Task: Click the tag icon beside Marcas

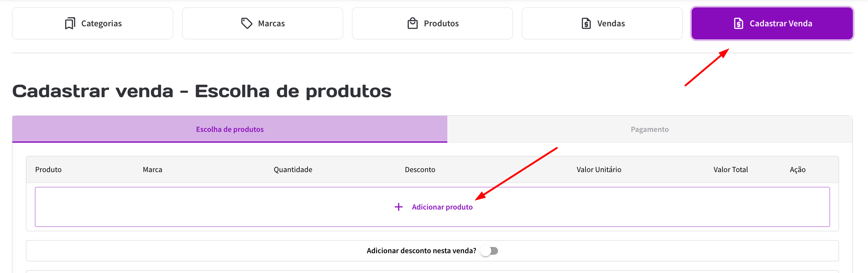Action: pos(247,24)
